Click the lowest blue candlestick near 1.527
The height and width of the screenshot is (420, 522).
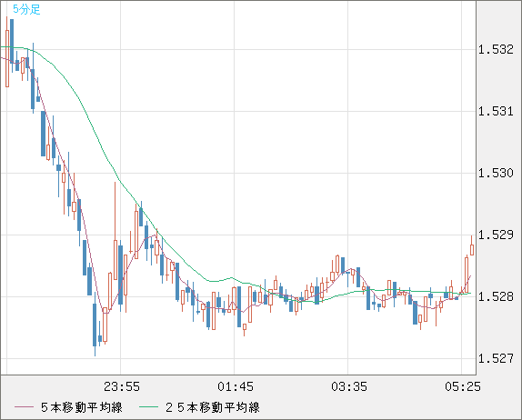(95, 325)
